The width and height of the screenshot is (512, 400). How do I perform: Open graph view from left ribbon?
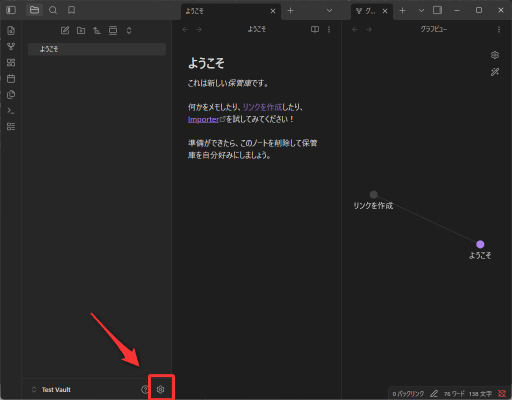click(x=11, y=47)
